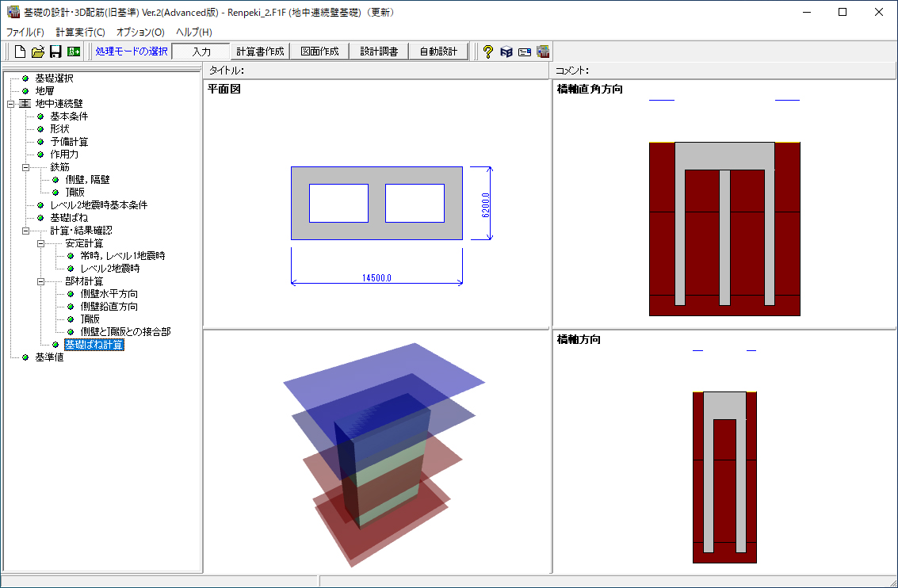The width and height of the screenshot is (898, 588).
Task: Select 基準値 tree item
Action: [x=49, y=357]
